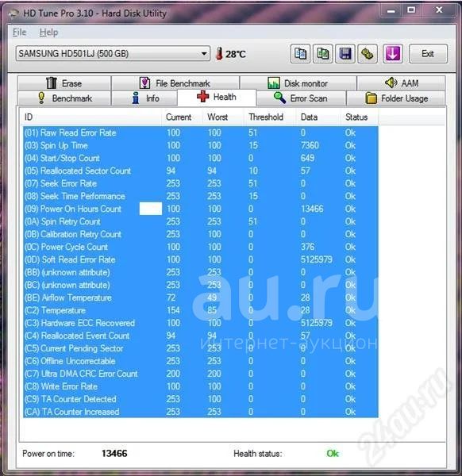462x476 pixels.
Task: Click the HD Tune title bar app icon
Action: click(13, 13)
